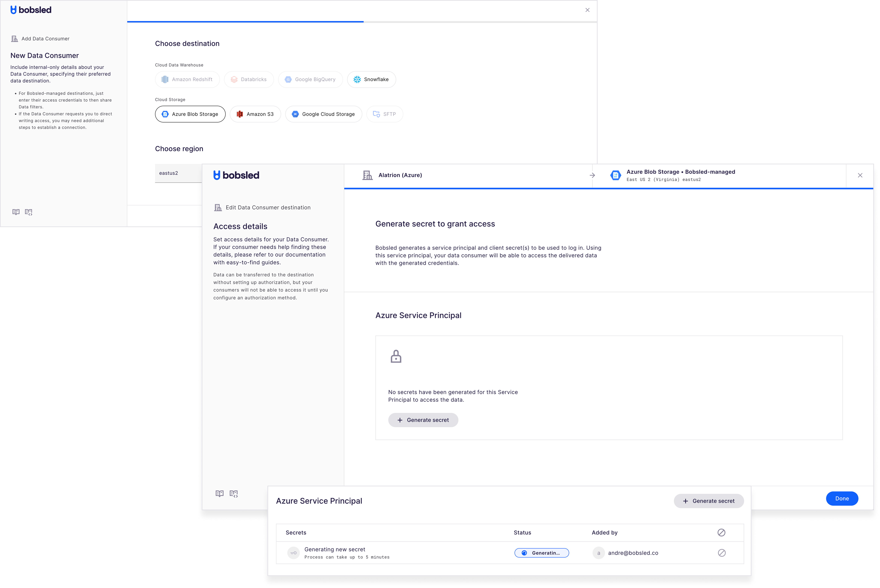The height and width of the screenshot is (588, 880).
Task: Open documentation book icon in Edit destination sidebar
Action: 220,493
